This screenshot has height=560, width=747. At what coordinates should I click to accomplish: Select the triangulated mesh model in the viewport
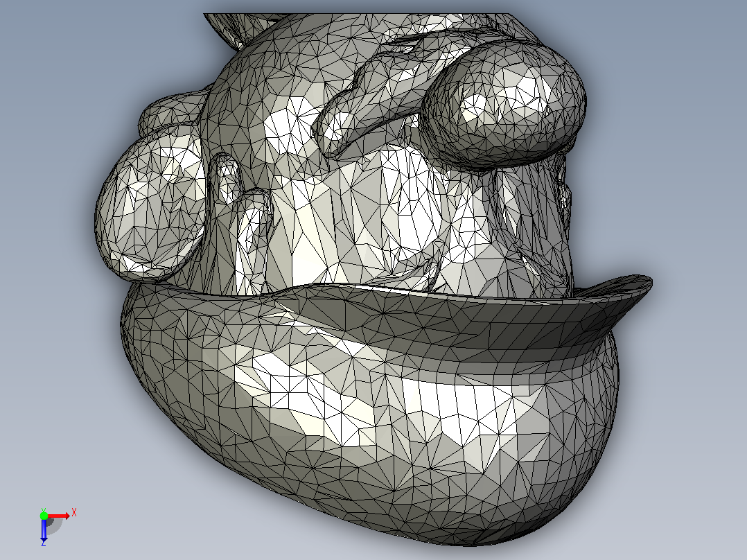click(373, 279)
